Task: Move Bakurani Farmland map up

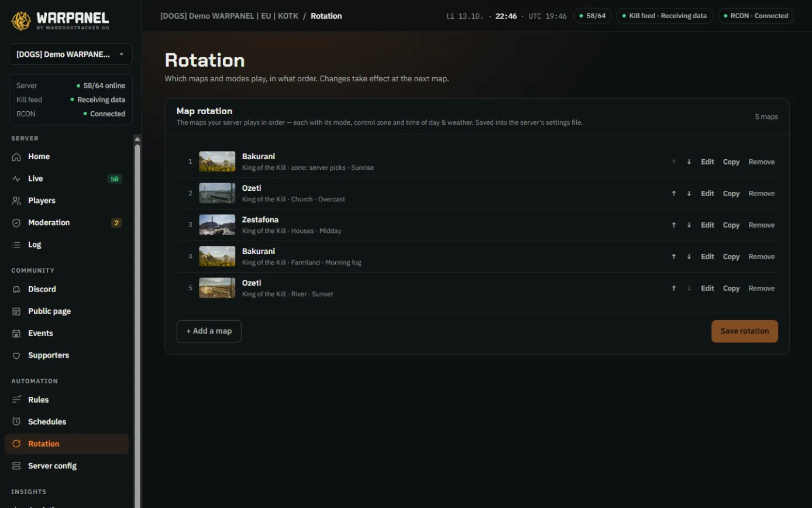Action: (674, 257)
